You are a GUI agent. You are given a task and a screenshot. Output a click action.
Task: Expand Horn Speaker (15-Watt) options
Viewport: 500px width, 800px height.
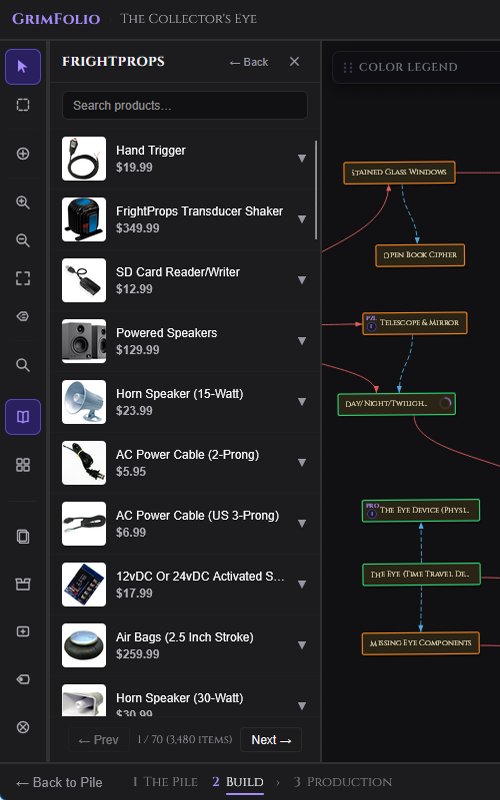pos(302,402)
